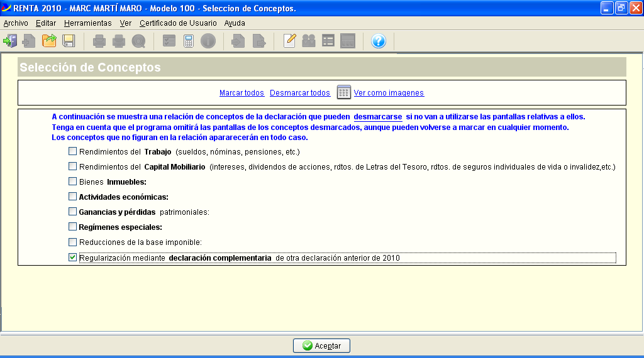
Task: Click the open folder toolbar icon
Action: coord(49,41)
